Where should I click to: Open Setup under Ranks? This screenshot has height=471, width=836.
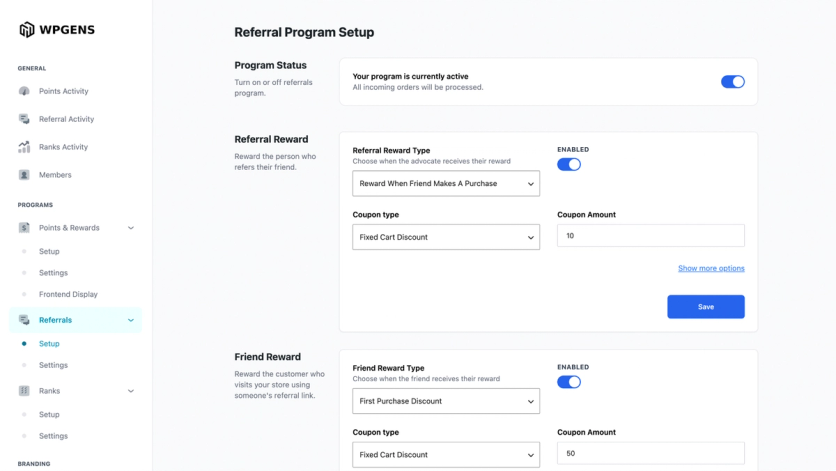click(x=49, y=414)
